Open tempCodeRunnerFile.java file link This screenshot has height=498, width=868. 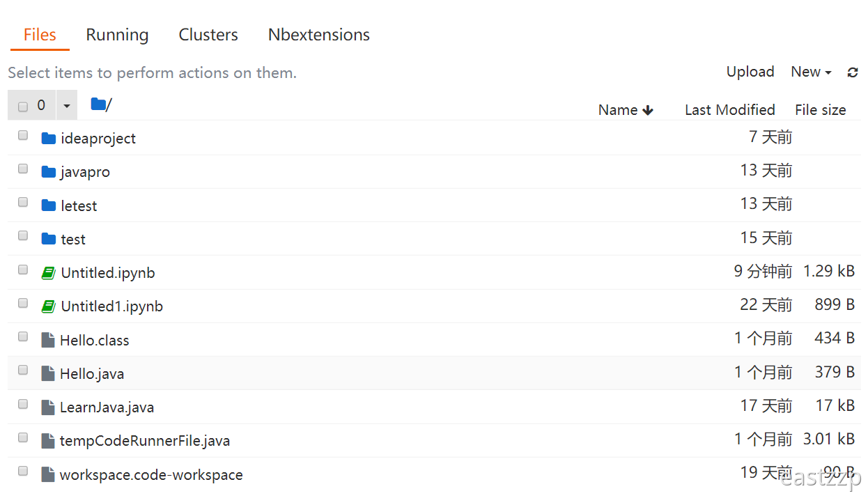point(144,441)
